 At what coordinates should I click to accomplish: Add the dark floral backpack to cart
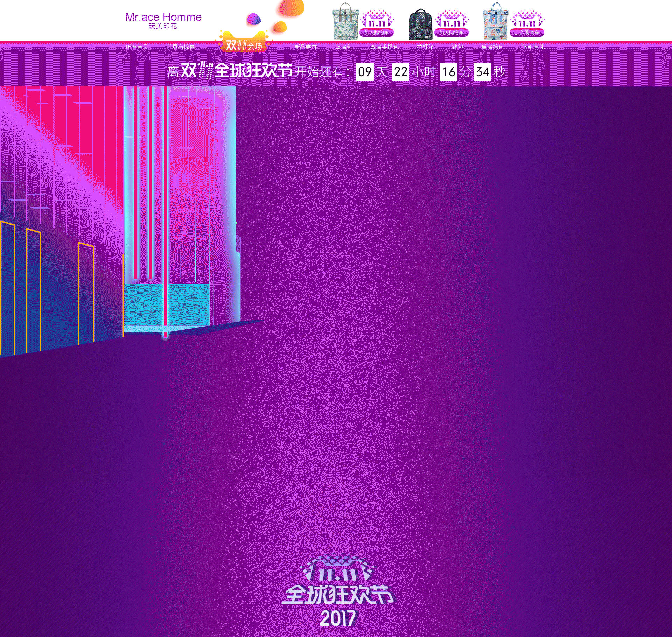click(x=451, y=33)
